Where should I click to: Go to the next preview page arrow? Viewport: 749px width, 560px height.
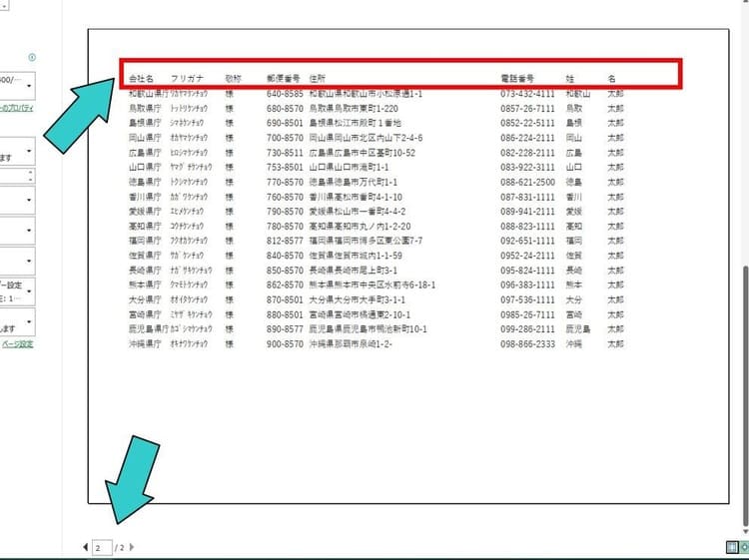(132, 547)
